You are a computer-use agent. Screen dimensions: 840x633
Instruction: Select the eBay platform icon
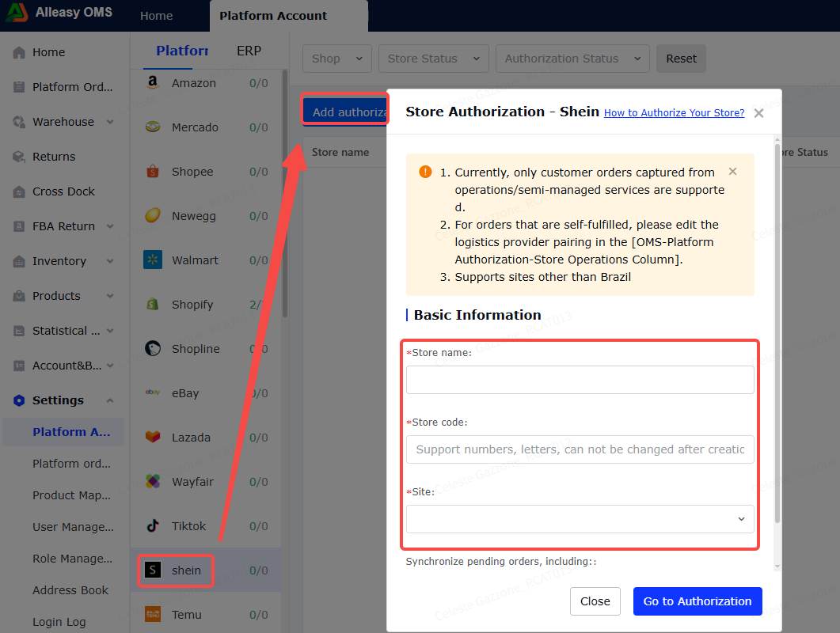point(153,392)
